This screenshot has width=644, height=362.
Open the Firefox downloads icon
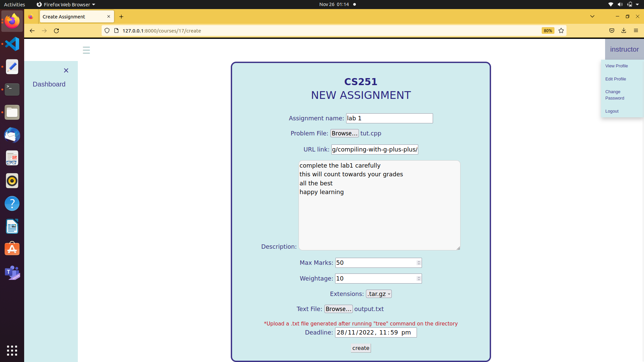click(x=624, y=31)
